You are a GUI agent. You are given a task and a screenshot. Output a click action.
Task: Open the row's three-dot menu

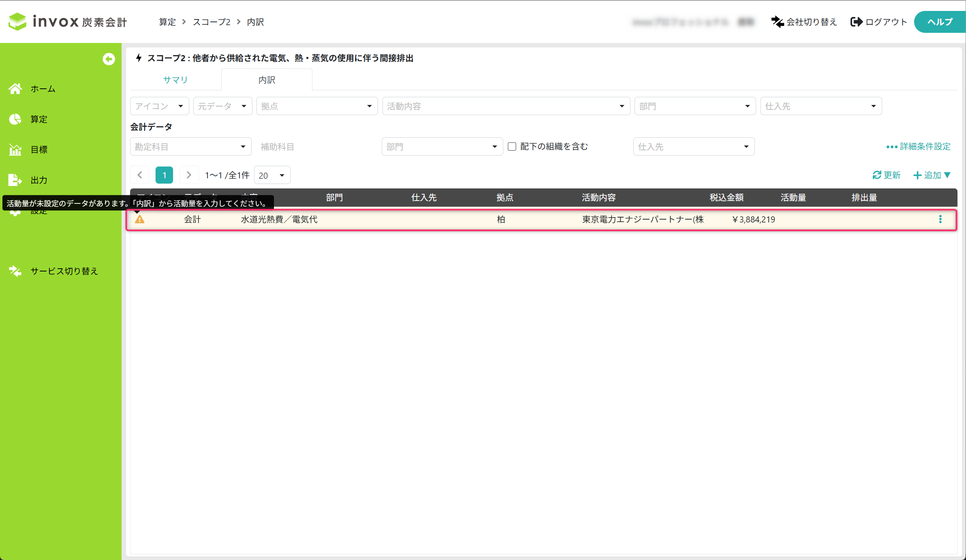pos(940,219)
